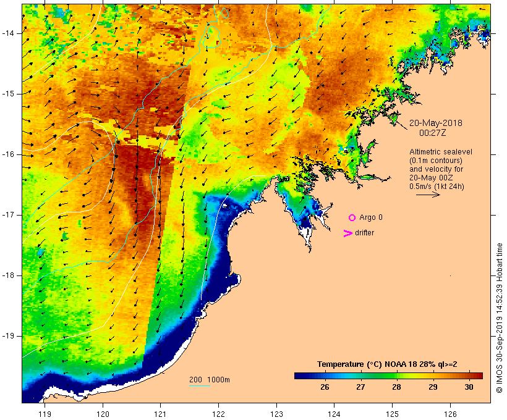Click the IMOS copyright timestamp text
Screen dimensions: 507x420
tap(500, 318)
